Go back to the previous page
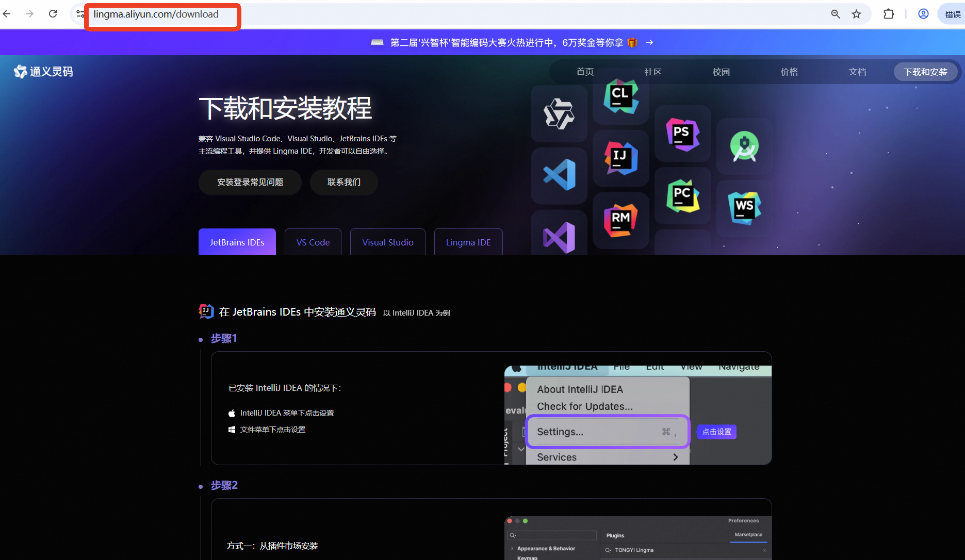965x560 pixels. click(x=7, y=14)
